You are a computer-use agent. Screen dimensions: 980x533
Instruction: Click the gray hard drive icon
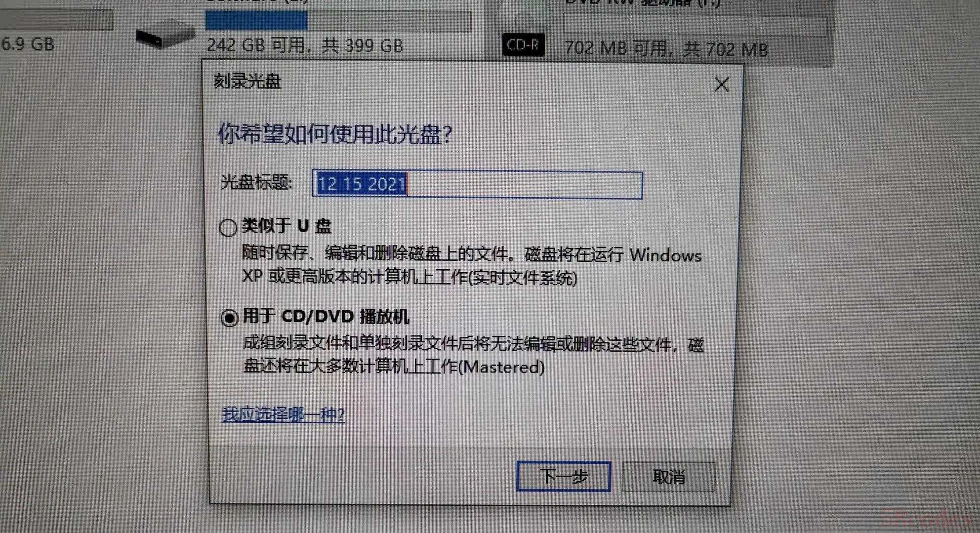[164, 34]
